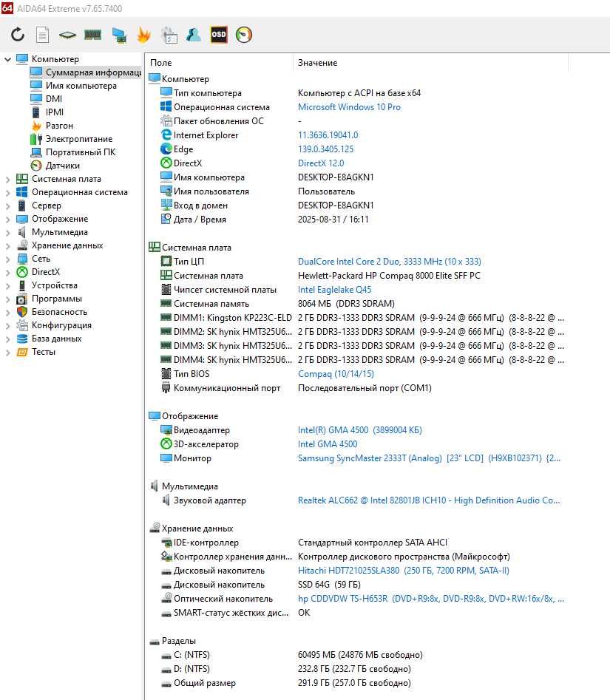Open Microsoft Windows 10 Pro link
This screenshot has height=700, width=610.
click(x=349, y=107)
